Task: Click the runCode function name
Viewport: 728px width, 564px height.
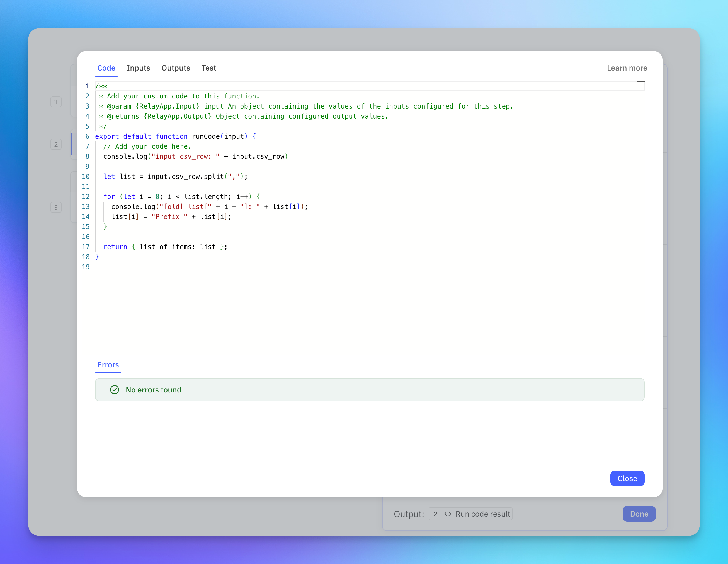Action: (206, 136)
